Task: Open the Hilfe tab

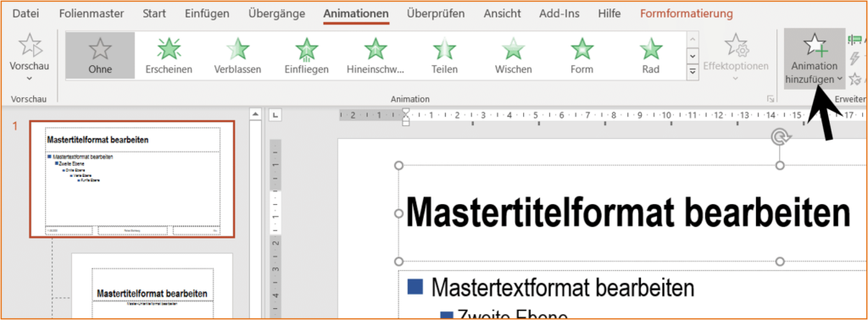Action: (609, 14)
